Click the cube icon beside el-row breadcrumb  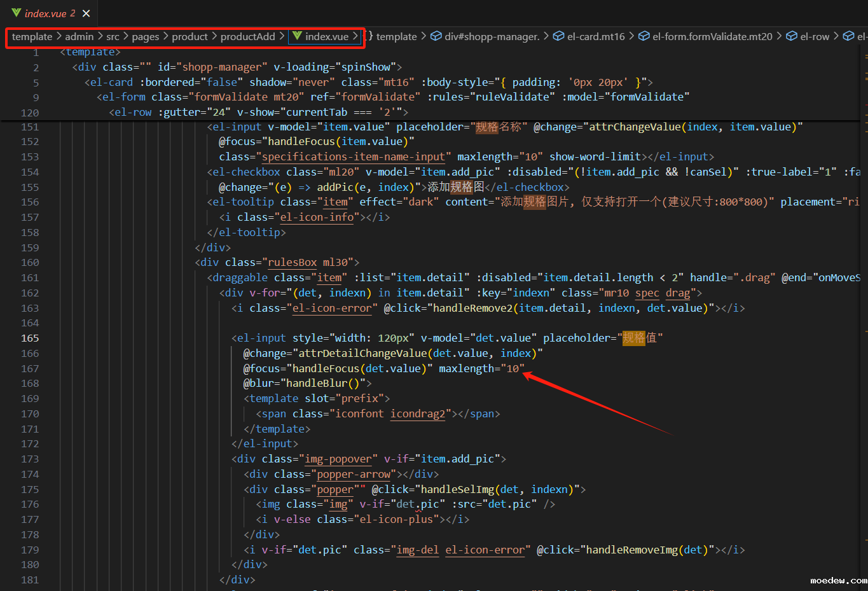792,36
